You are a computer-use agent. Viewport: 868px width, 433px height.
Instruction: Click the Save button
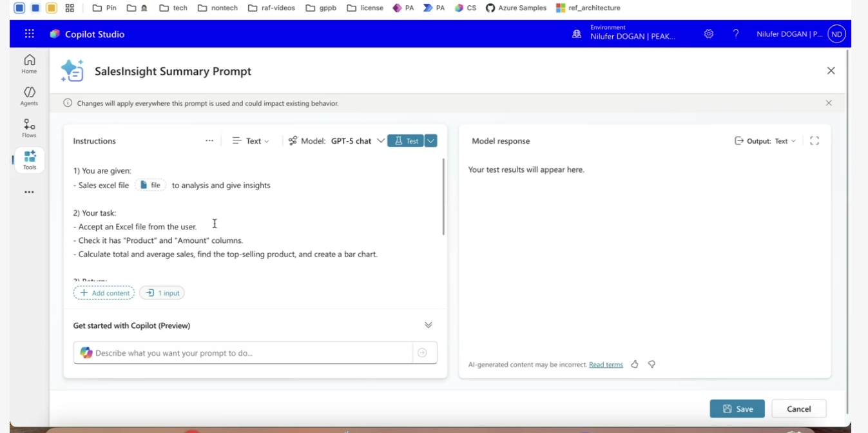click(737, 409)
